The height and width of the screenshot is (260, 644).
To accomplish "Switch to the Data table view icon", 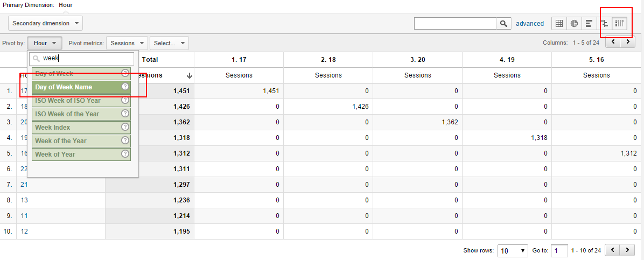I will point(559,24).
